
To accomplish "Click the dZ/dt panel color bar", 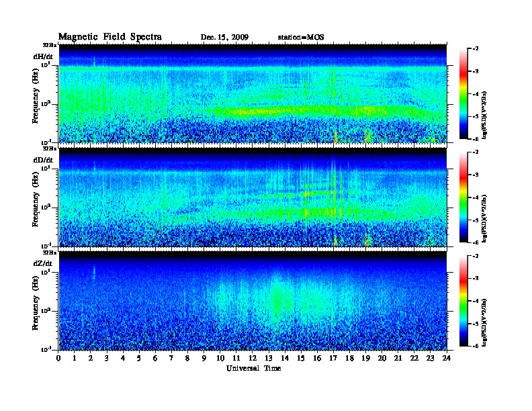I will 463,301.
